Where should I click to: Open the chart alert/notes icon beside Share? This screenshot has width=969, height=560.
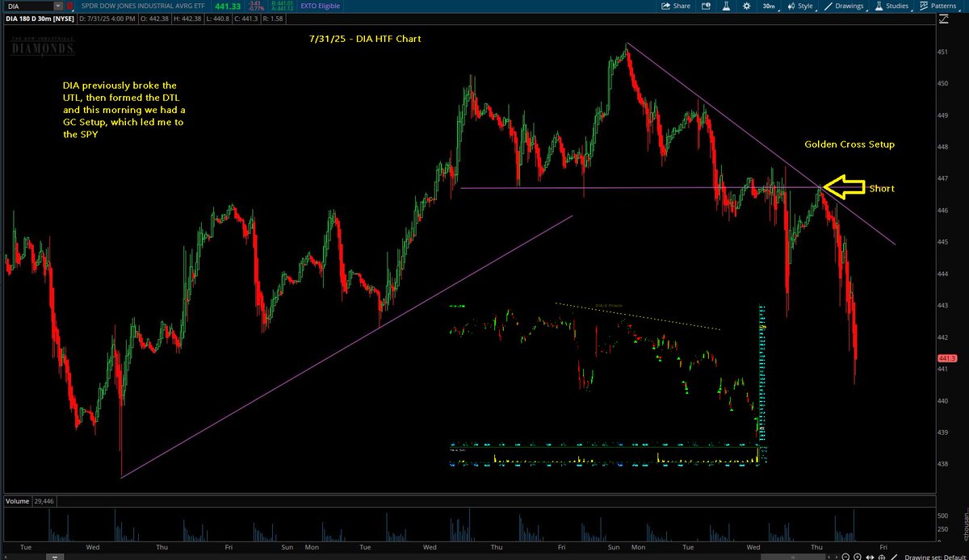coord(706,6)
